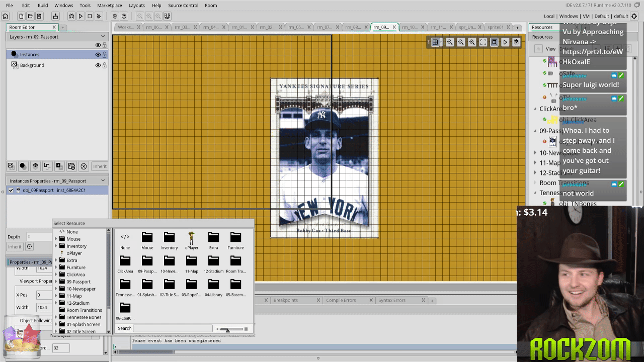Select None in the resource thumbnail grid
The height and width of the screenshot is (362, 644).
(125, 240)
